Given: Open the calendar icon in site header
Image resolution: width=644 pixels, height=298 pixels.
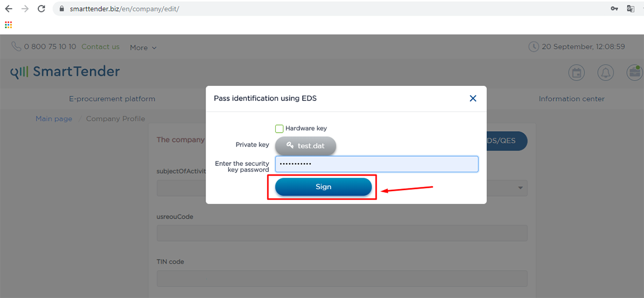Looking at the screenshot, I should [x=577, y=73].
